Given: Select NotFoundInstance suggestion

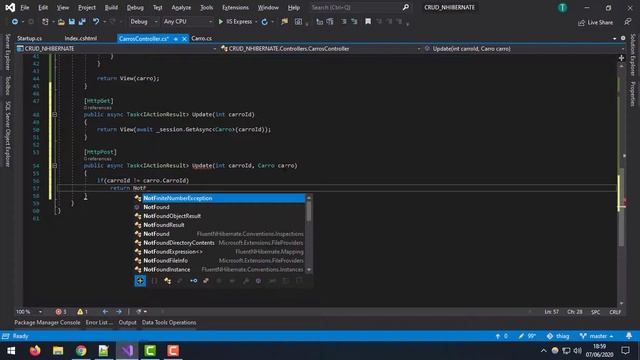Looking at the screenshot, I should point(219,270).
